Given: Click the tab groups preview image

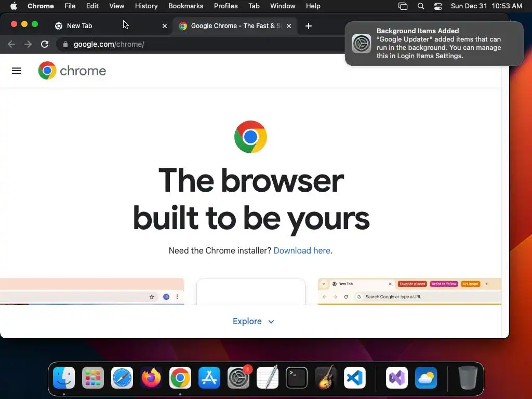Looking at the screenshot, I should click(409, 291).
